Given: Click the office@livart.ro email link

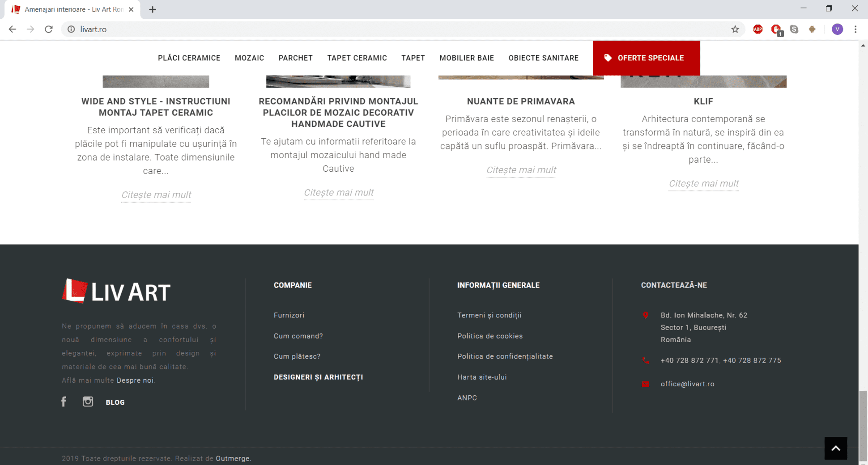Looking at the screenshot, I should tap(687, 384).
